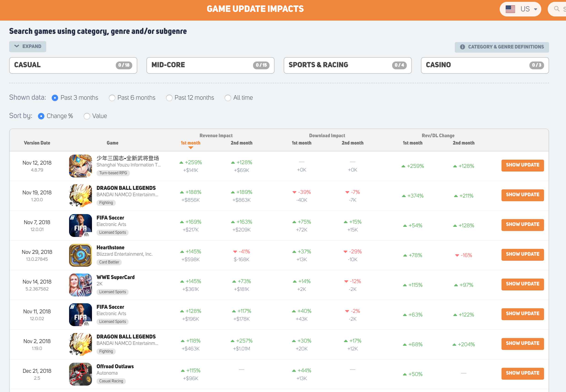Open the Chinese-titled game name link
The image size is (566, 392).
pyautogui.click(x=128, y=158)
